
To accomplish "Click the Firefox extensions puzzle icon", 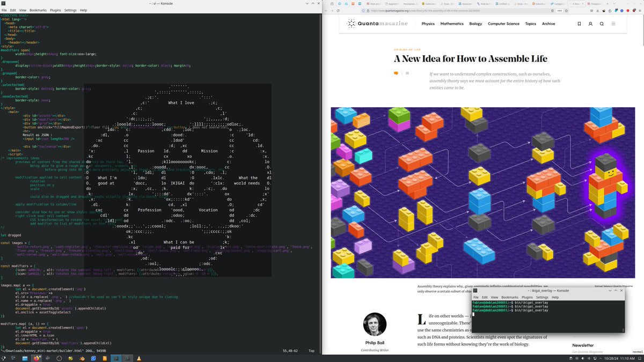I will point(610,11).
